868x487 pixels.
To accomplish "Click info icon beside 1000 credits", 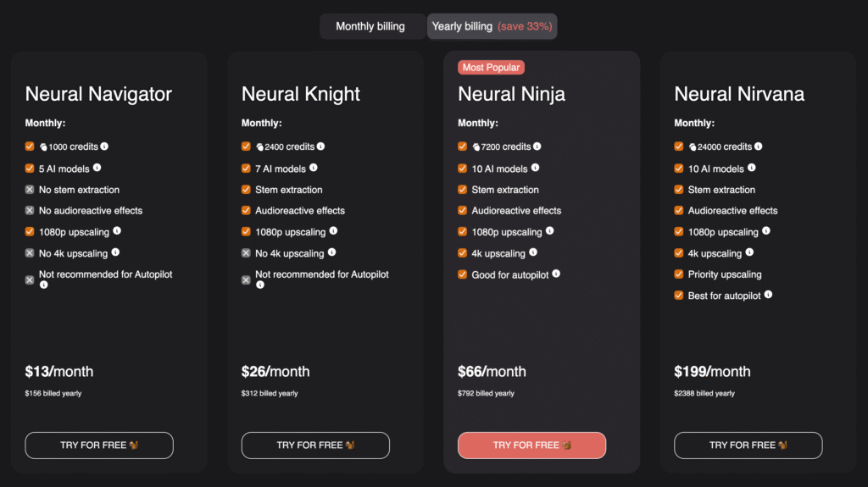I will point(104,147).
